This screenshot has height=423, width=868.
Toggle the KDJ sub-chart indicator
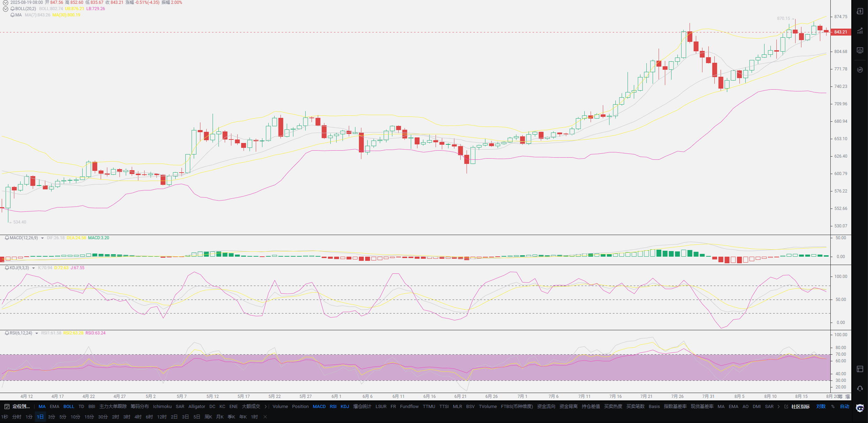[x=345, y=407]
